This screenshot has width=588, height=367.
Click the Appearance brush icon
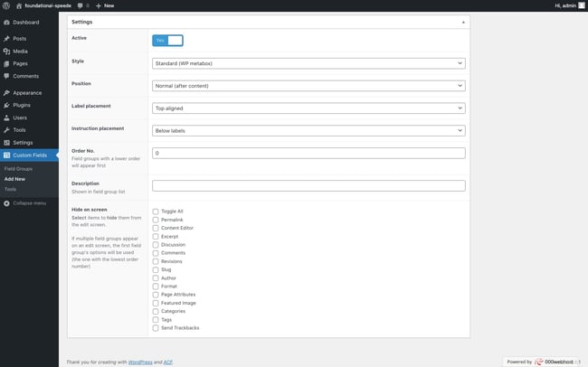click(6, 92)
